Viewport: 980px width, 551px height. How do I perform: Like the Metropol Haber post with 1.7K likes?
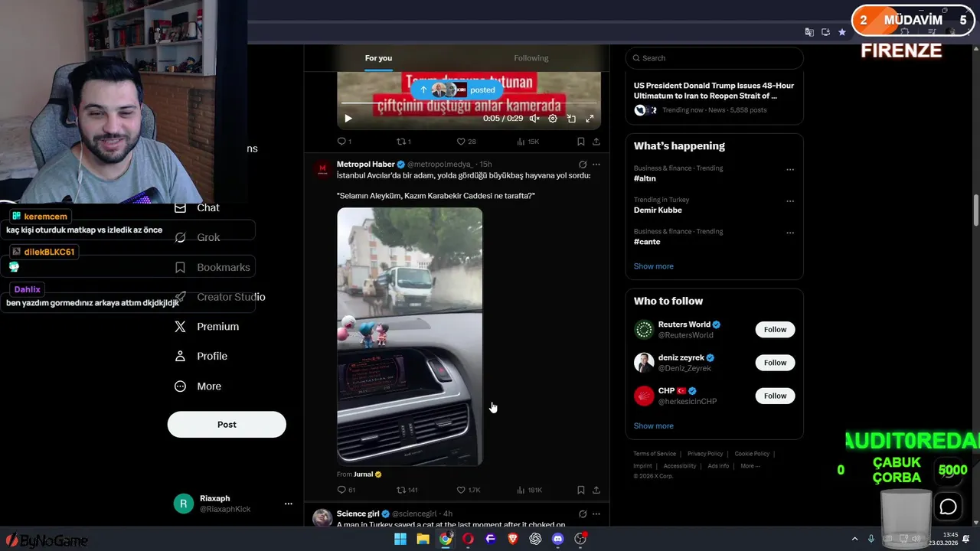469,490
